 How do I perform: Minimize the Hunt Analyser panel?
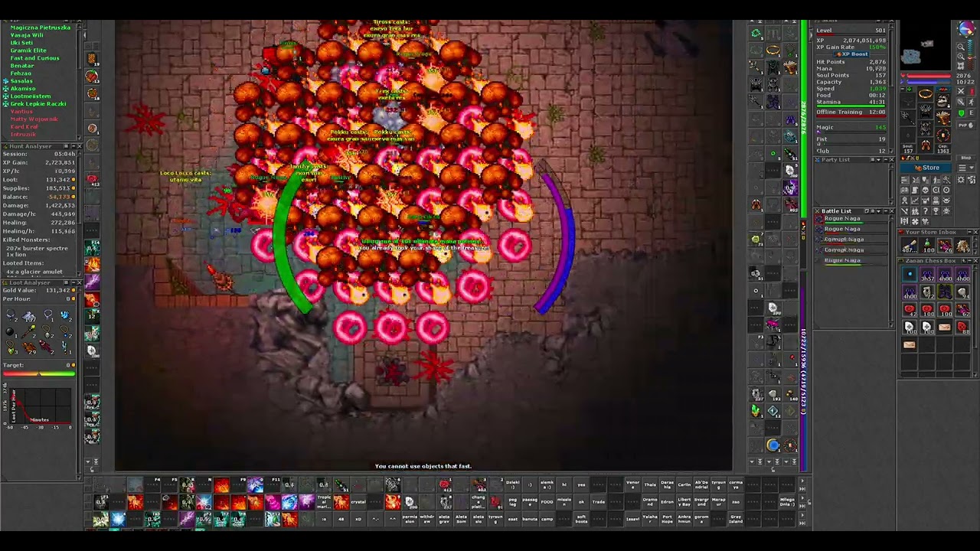tap(72, 146)
